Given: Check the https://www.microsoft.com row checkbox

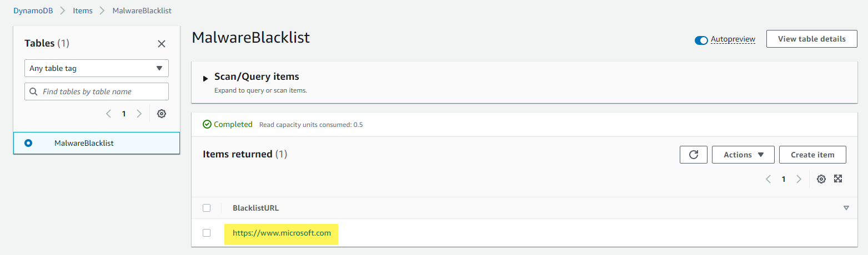Looking at the screenshot, I should (x=207, y=233).
